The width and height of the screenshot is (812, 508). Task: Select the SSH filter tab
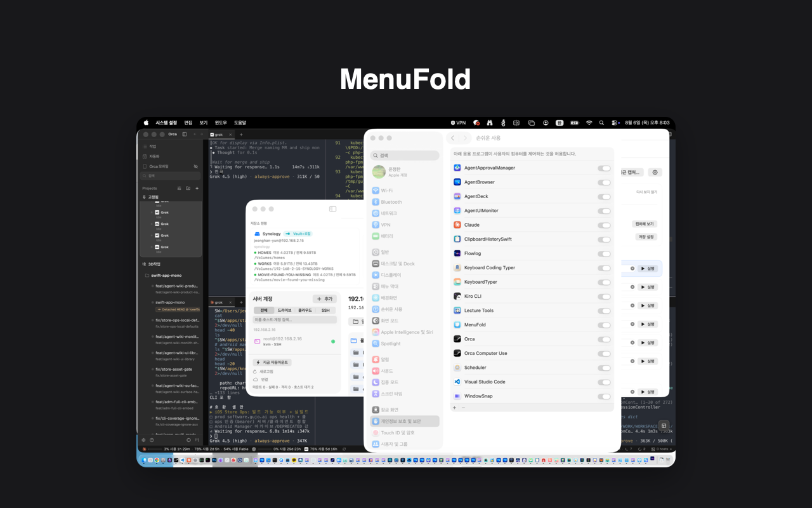(x=325, y=311)
